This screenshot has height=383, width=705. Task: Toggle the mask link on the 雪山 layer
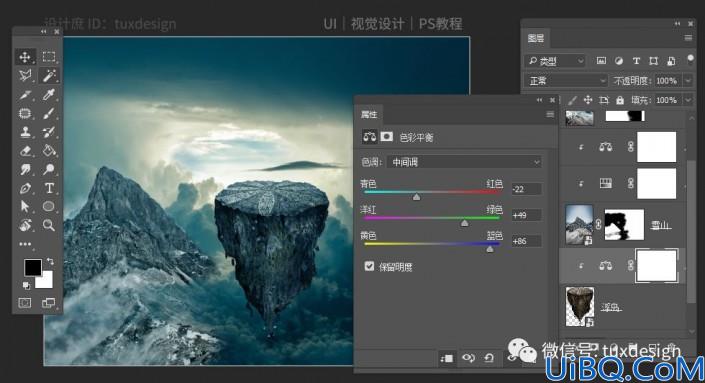click(598, 224)
